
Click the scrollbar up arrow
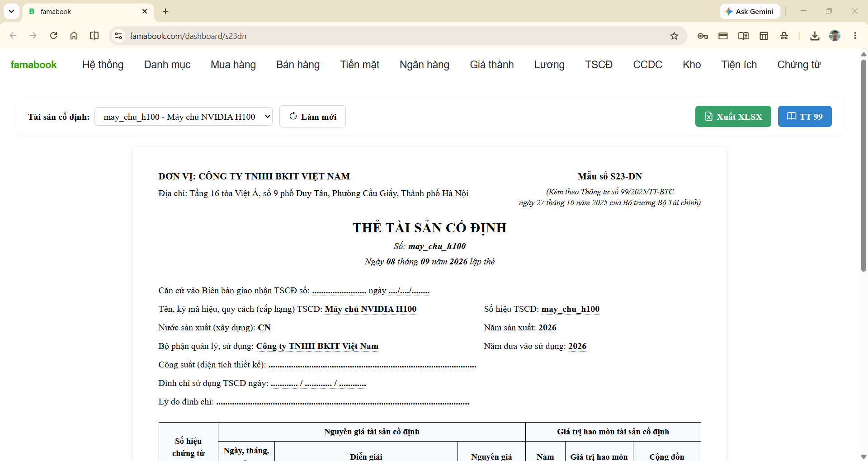pos(863,54)
